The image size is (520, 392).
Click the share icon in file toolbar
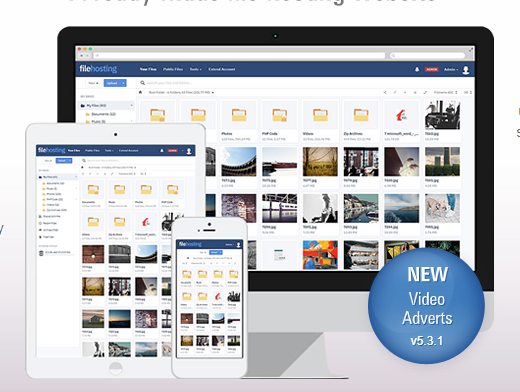[x=385, y=92]
